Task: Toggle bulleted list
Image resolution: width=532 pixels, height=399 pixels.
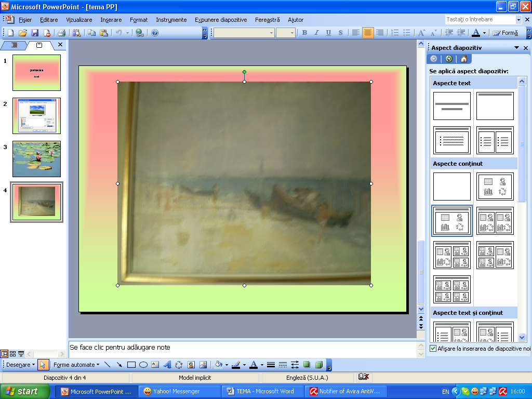Action: (x=406, y=33)
